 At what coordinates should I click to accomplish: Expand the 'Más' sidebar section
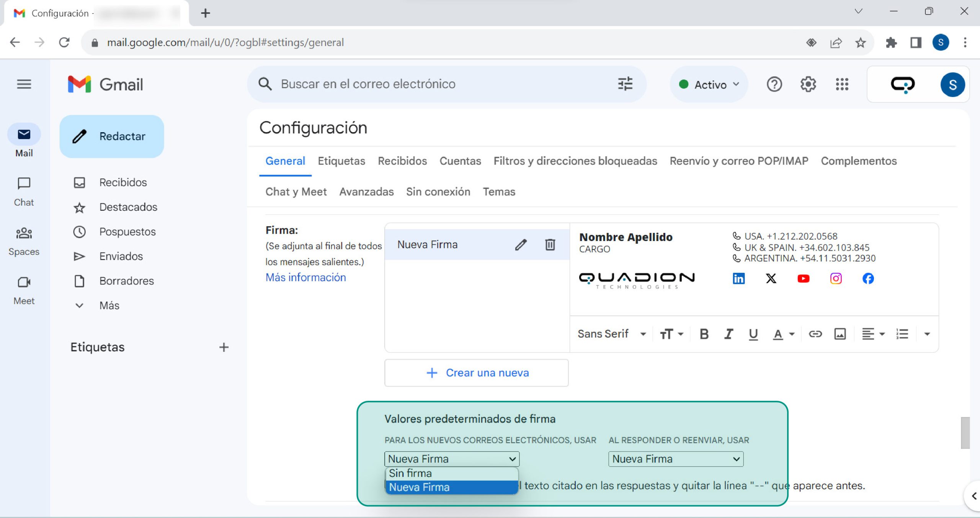pyautogui.click(x=109, y=305)
